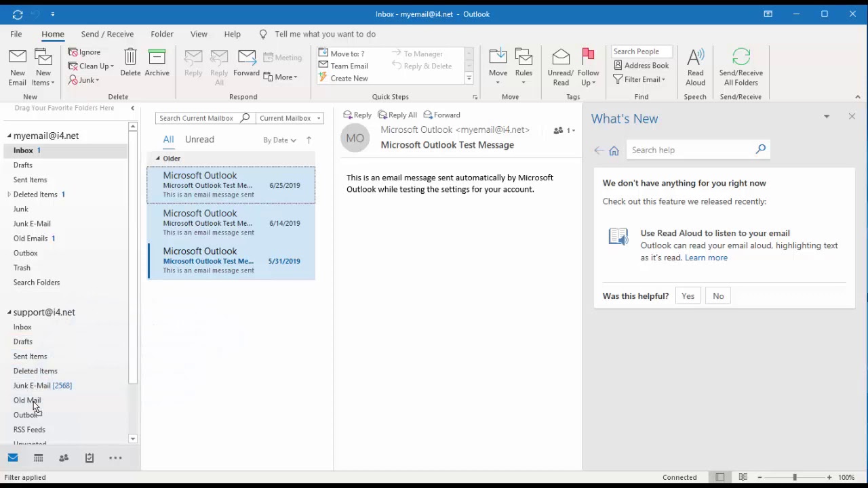
Task: Open the View tab
Action: coord(199,34)
